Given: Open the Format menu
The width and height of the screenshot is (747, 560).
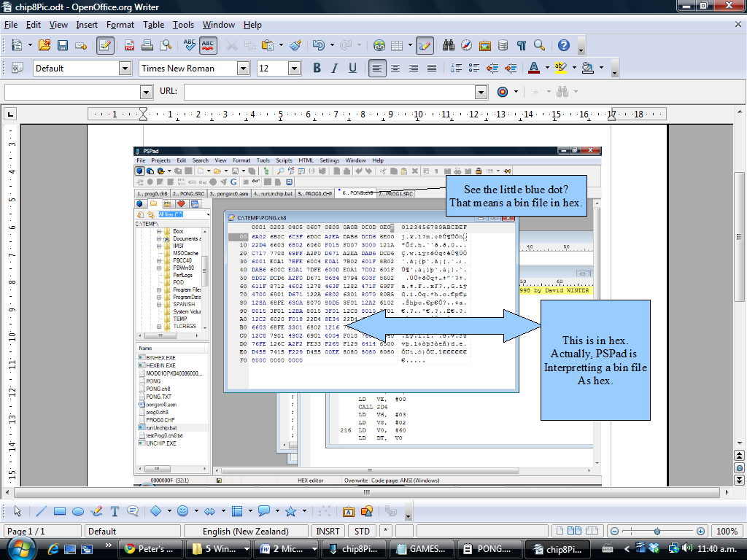Looking at the screenshot, I should (120, 25).
